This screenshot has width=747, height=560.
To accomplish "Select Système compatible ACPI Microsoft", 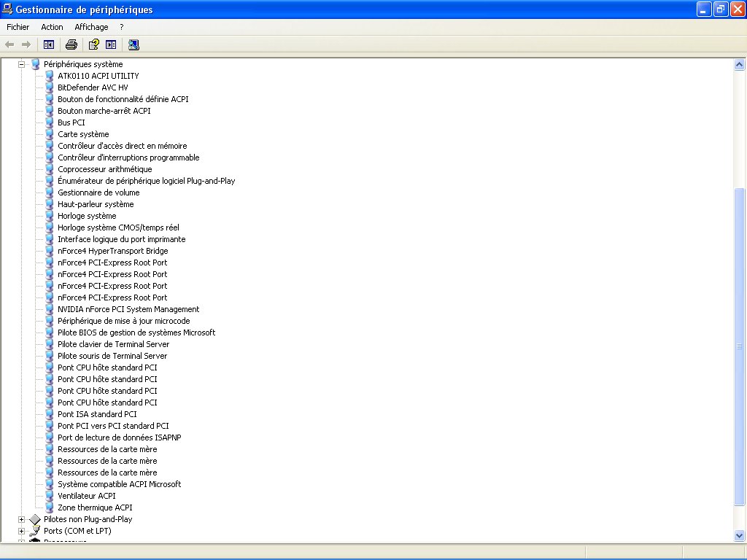I will (x=120, y=484).
